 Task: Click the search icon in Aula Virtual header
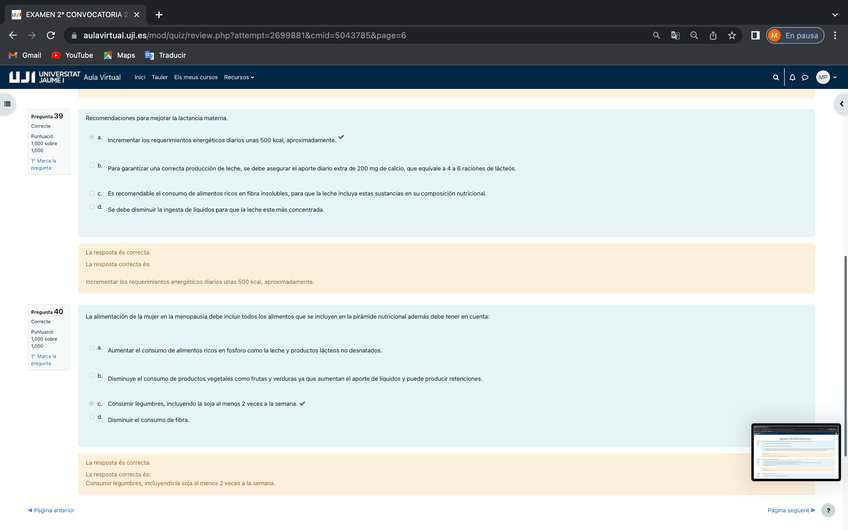tap(776, 77)
